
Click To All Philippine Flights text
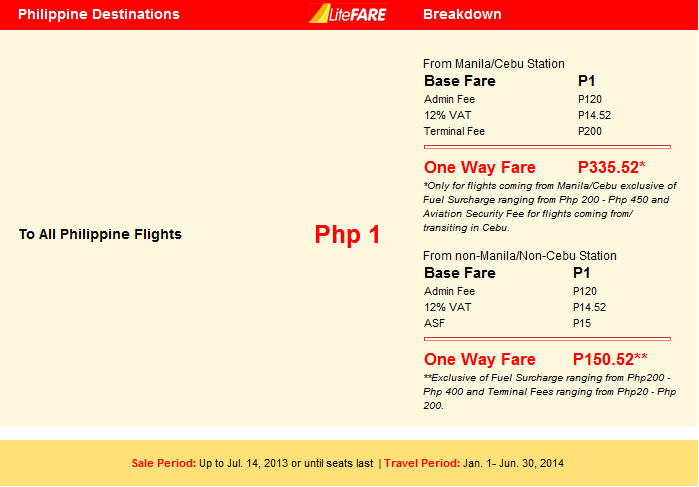coord(100,234)
